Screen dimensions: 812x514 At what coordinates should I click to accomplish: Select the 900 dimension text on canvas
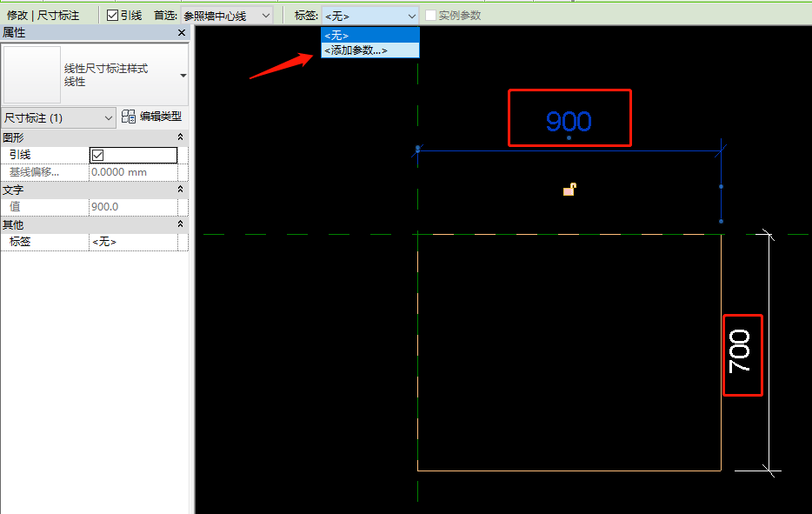point(569,121)
